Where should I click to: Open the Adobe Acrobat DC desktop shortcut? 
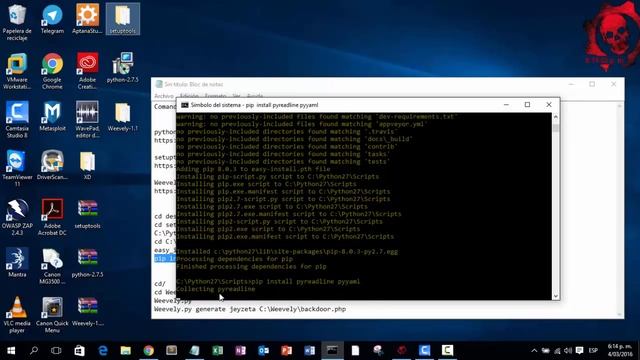(x=52, y=217)
